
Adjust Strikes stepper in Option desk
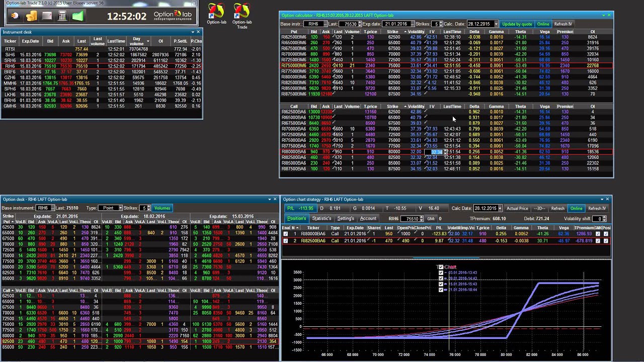[x=148, y=208]
